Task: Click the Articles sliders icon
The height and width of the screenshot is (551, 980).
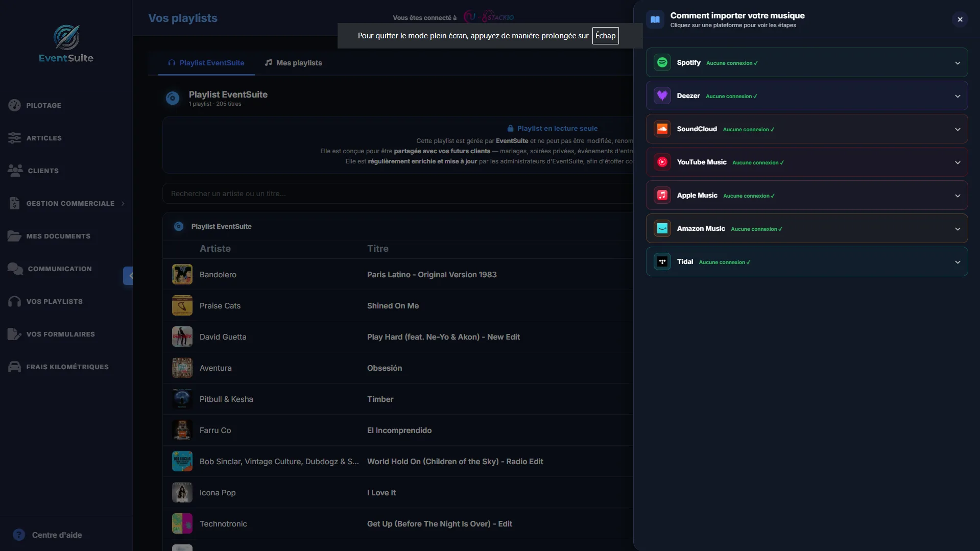Action: pos(14,138)
